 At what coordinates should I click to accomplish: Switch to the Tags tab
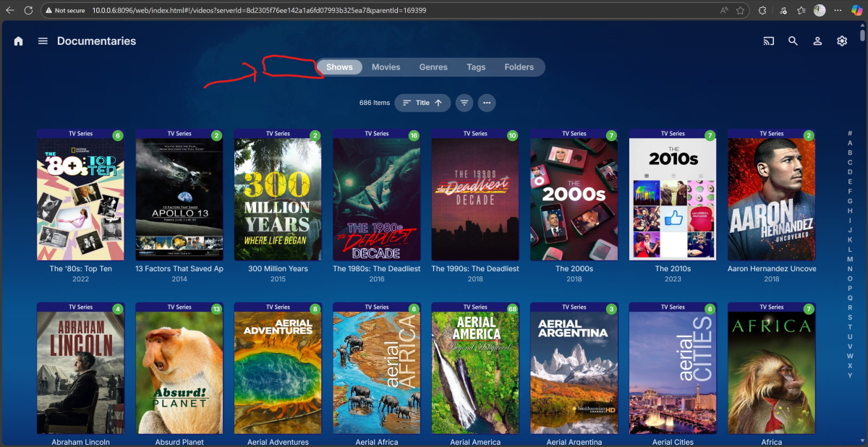coord(476,67)
